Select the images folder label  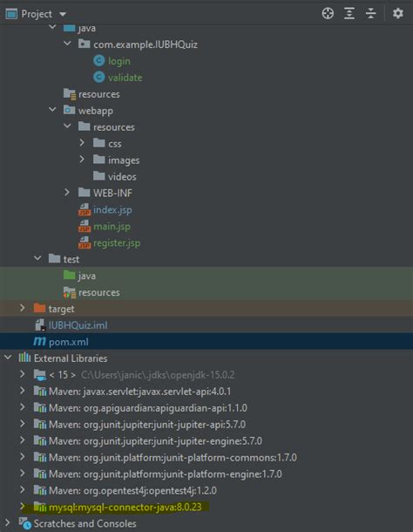pyautogui.click(x=124, y=160)
